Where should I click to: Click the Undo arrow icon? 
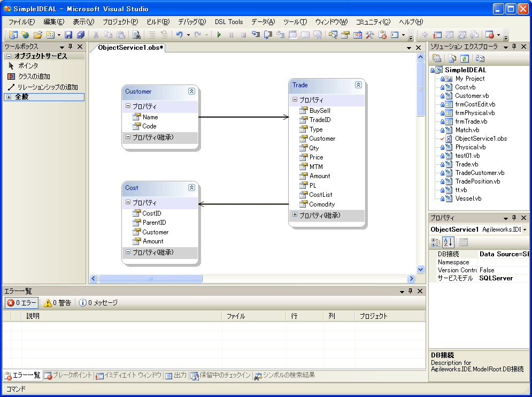click(x=180, y=35)
